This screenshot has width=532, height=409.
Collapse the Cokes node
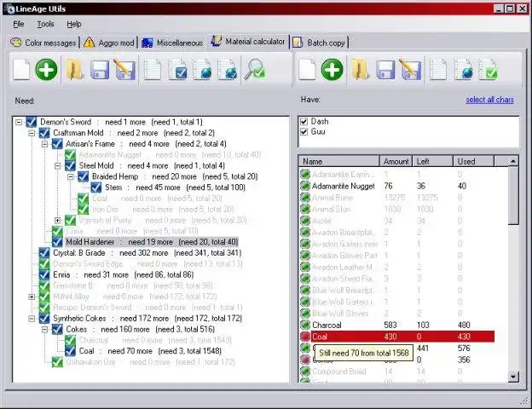44,329
